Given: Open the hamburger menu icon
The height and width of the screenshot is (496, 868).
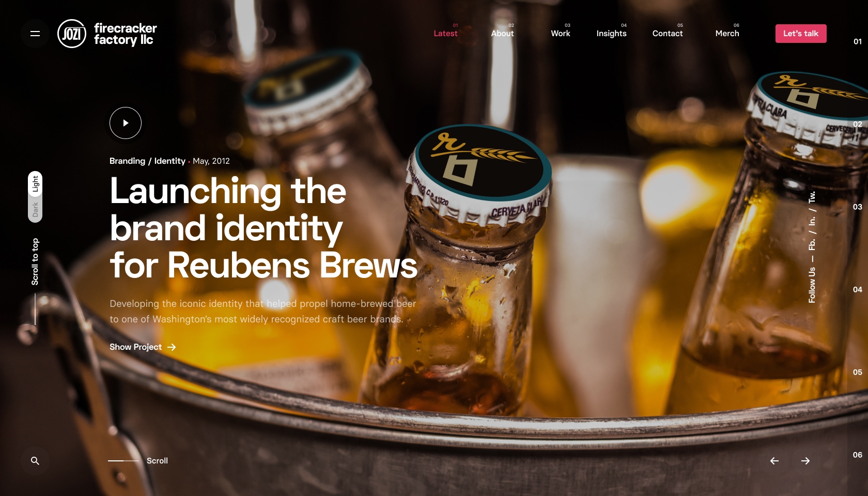Looking at the screenshot, I should 35,34.
